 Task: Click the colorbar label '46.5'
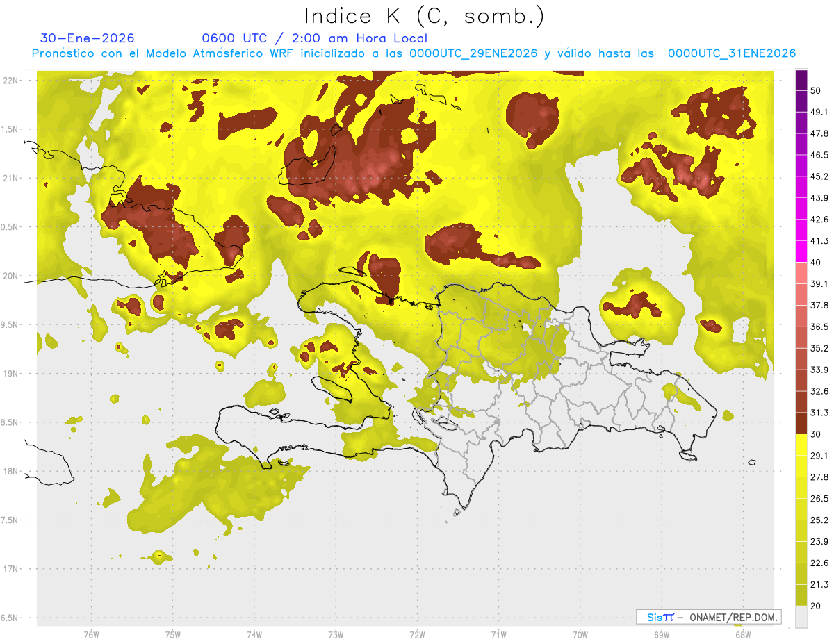point(819,155)
